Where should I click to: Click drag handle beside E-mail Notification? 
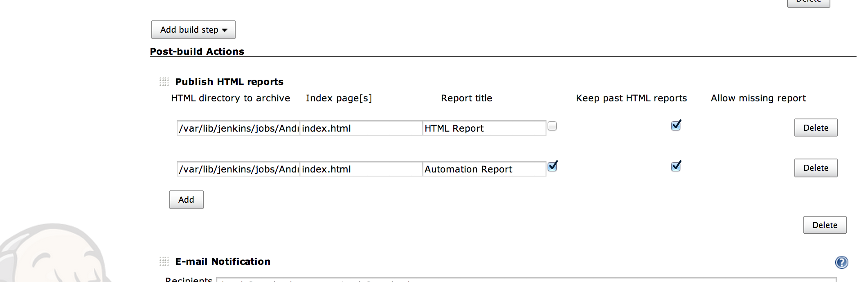[164, 262]
